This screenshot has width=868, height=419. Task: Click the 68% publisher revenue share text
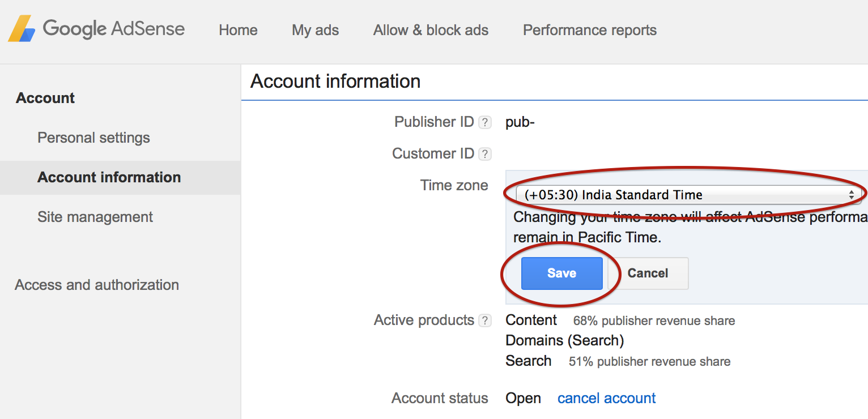[654, 321]
